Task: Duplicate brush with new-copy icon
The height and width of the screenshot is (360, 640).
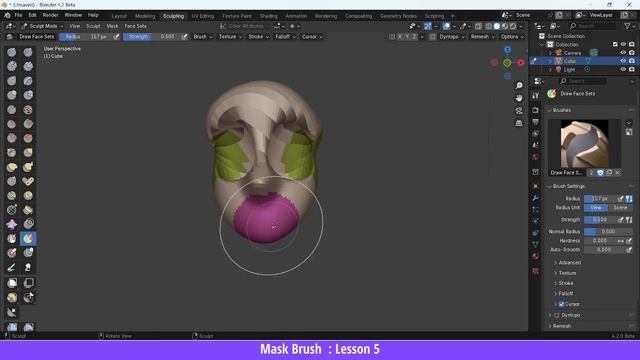Action: [x=609, y=173]
